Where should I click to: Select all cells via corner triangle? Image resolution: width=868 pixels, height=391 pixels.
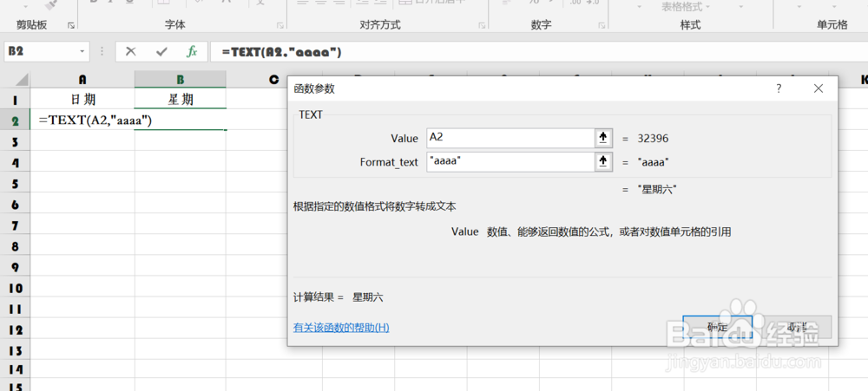22,80
